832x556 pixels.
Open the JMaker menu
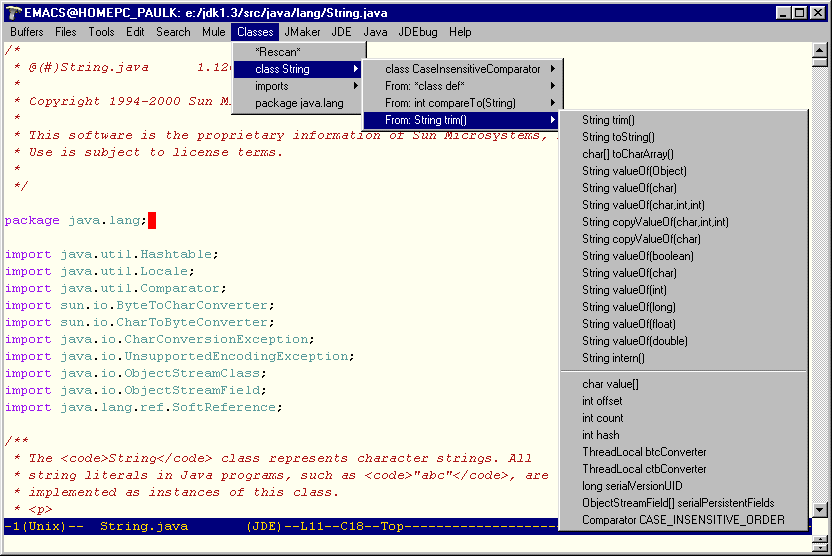click(302, 32)
